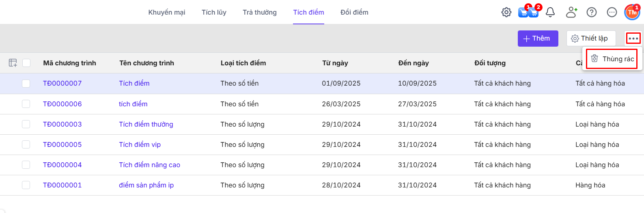Switch to the Đổi điểm tab
644x213 pixels.
[x=354, y=12]
